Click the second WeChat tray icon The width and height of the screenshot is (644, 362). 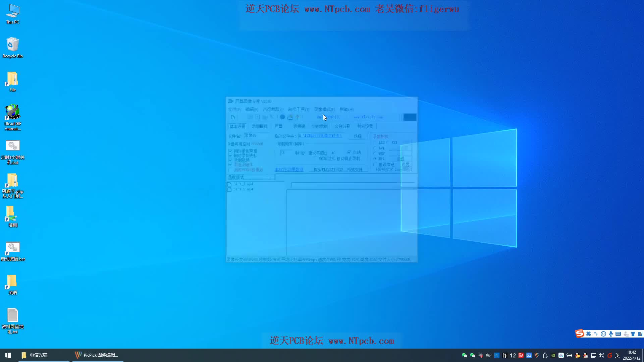coord(473,355)
